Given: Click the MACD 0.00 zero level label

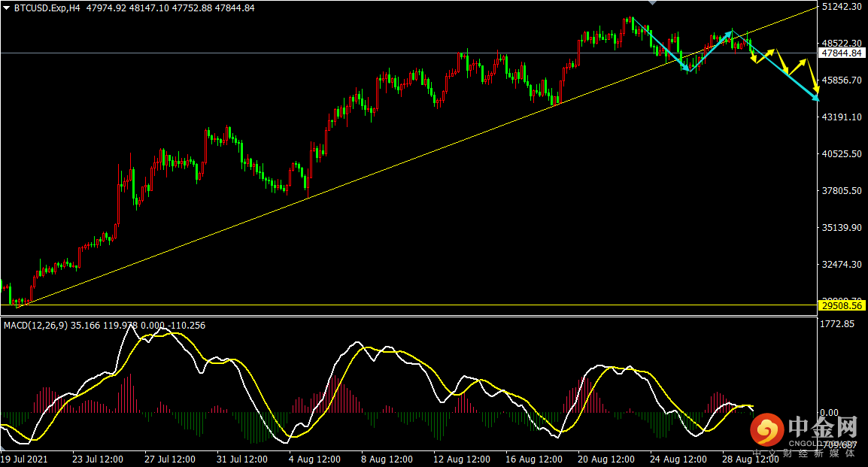Looking at the screenshot, I should [829, 413].
